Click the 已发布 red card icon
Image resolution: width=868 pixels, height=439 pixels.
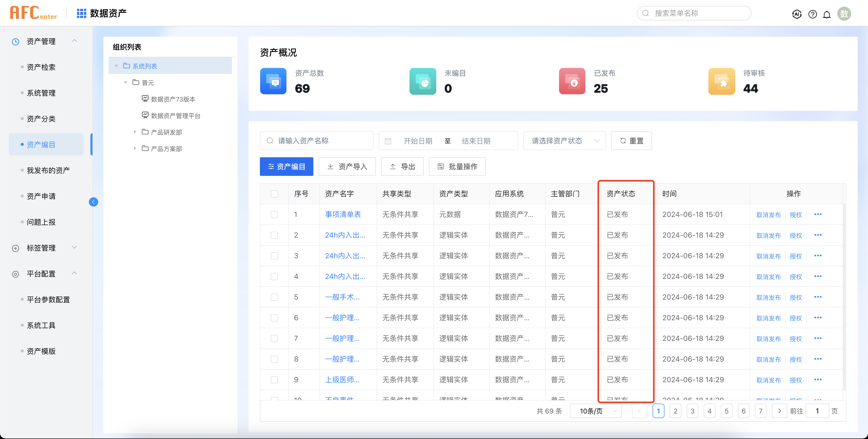click(572, 81)
